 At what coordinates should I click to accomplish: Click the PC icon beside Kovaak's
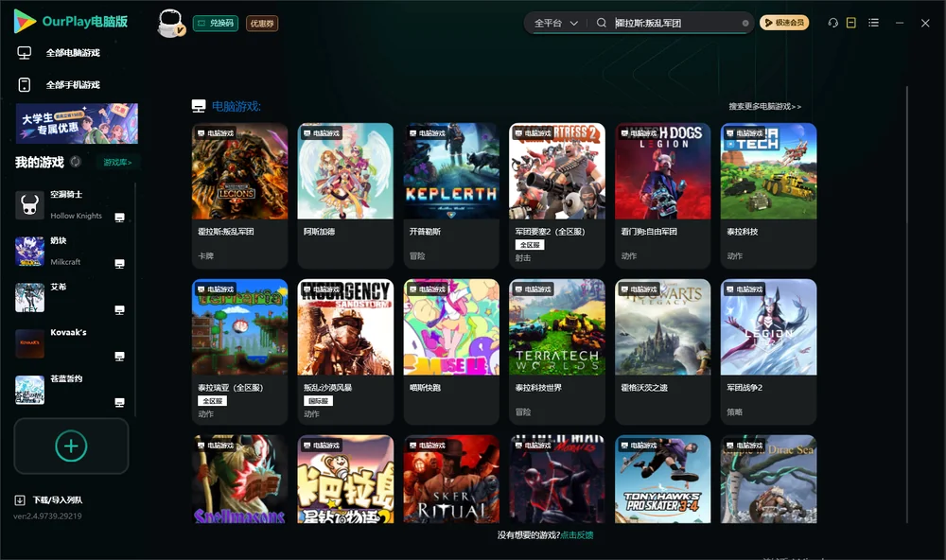point(119,356)
